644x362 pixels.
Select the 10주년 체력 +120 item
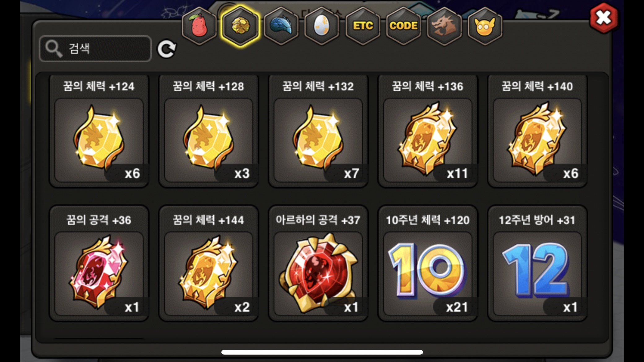428,263
